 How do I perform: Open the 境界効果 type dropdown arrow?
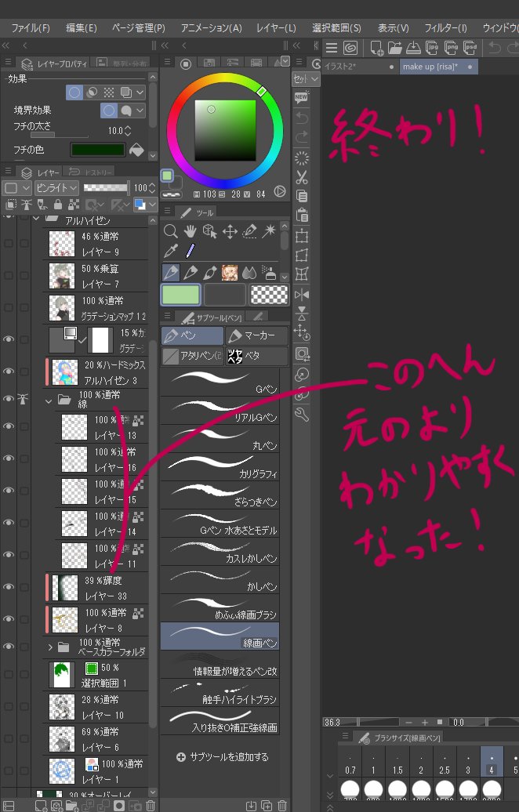point(140,111)
